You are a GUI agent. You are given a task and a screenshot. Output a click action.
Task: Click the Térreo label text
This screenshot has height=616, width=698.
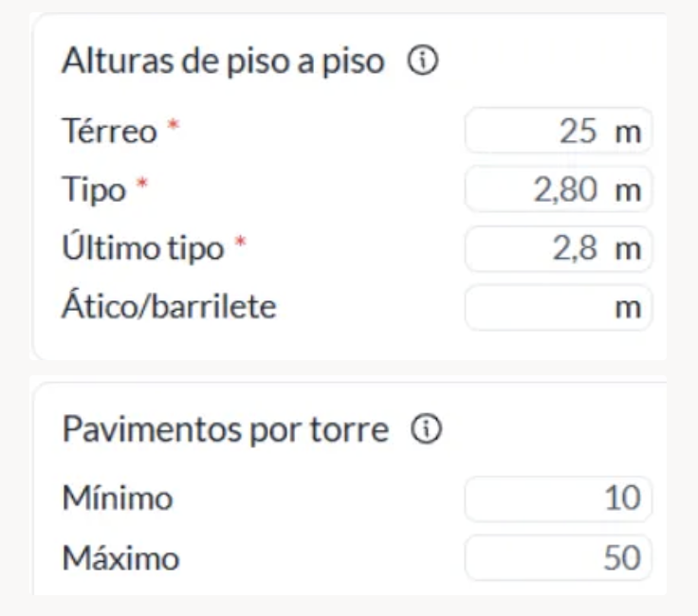click(109, 132)
